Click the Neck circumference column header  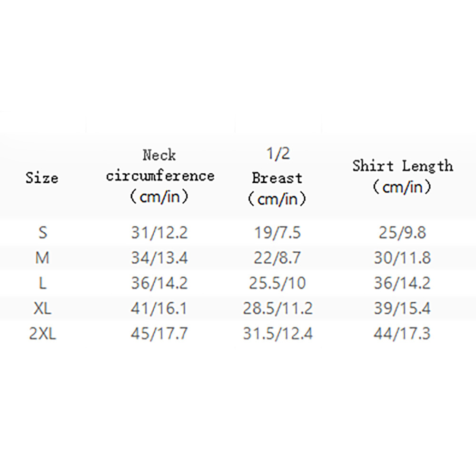(160, 176)
